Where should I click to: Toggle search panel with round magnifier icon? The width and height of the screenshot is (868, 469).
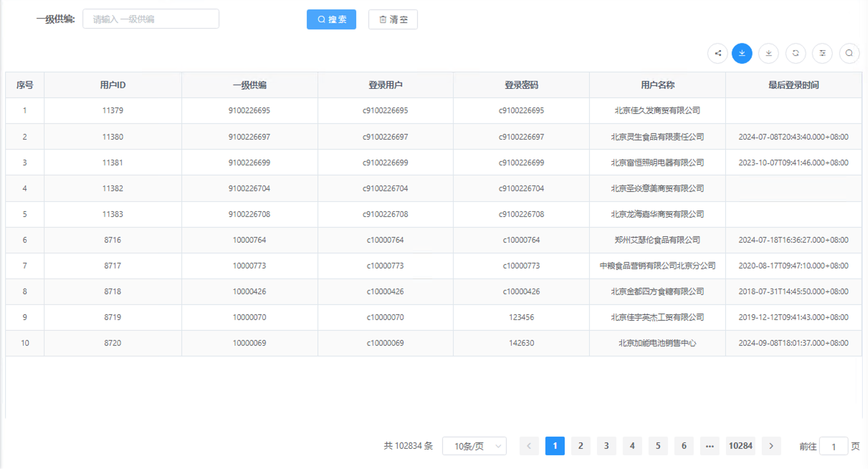[x=849, y=53]
